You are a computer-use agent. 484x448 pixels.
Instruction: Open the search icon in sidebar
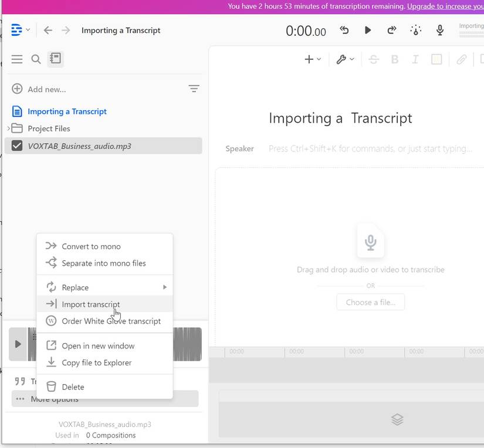(x=36, y=59)
